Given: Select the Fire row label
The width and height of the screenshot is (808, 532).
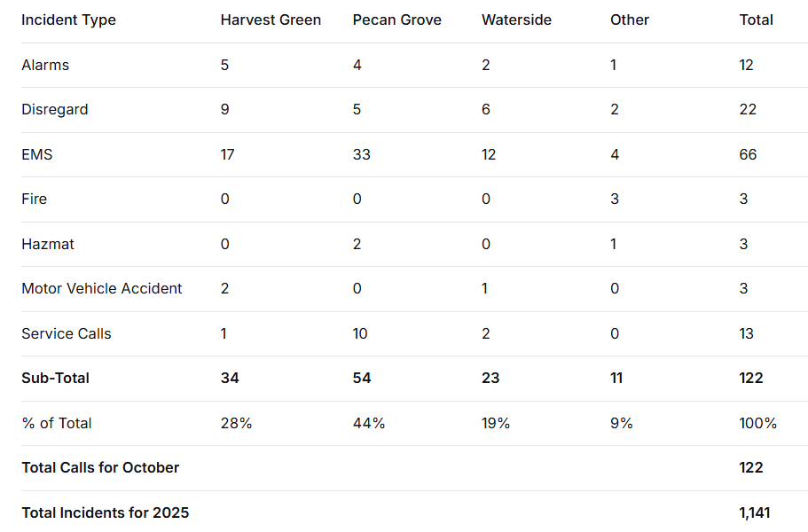Looking at the screenshot, I should pyautogui.click(x=35, y=199).
